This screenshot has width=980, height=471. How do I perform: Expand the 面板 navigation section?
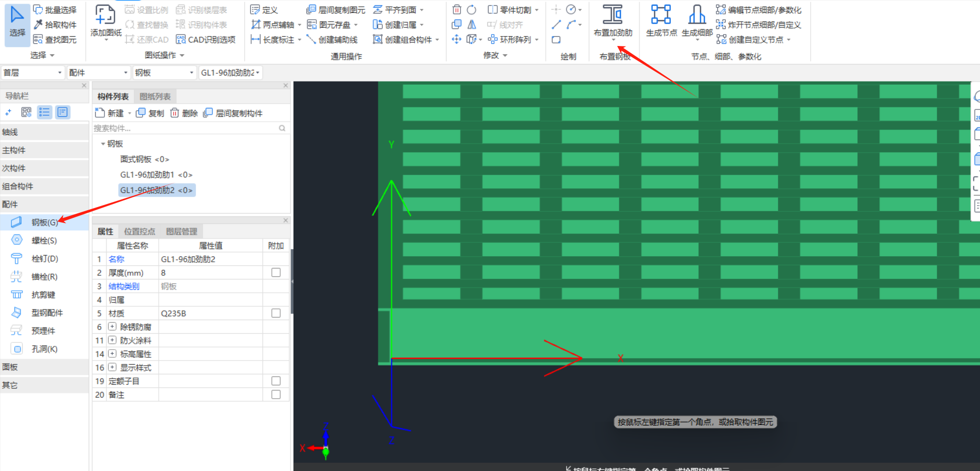tap(44, 367)
